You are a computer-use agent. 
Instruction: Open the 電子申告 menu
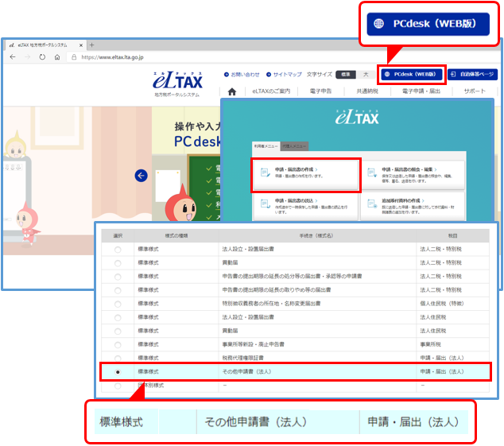point(320,91)
